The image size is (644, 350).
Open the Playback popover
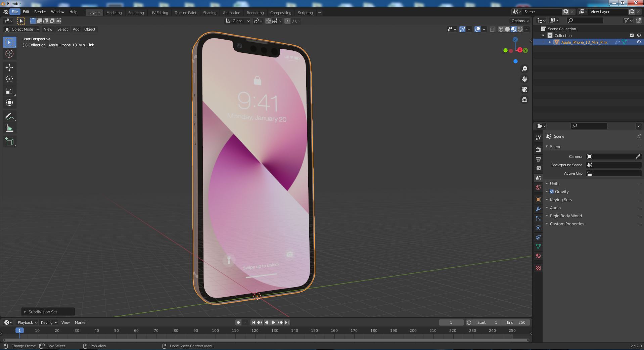[x=28, y=322]
